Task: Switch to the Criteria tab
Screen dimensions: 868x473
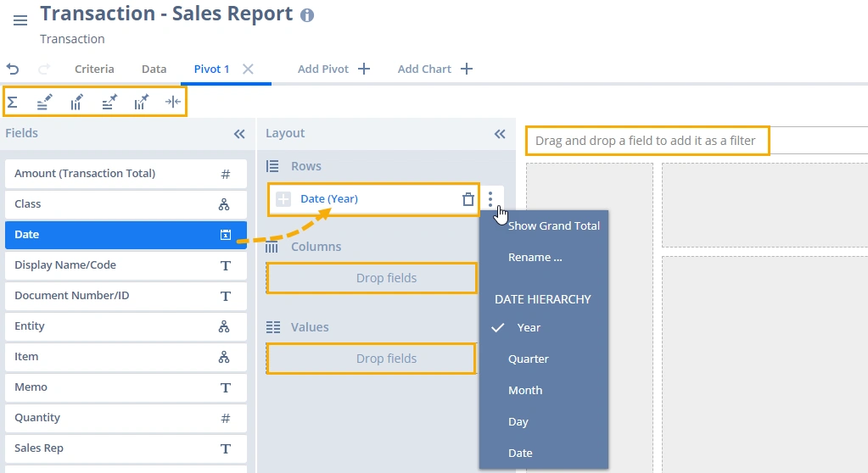Action: [x=94, y=70]
